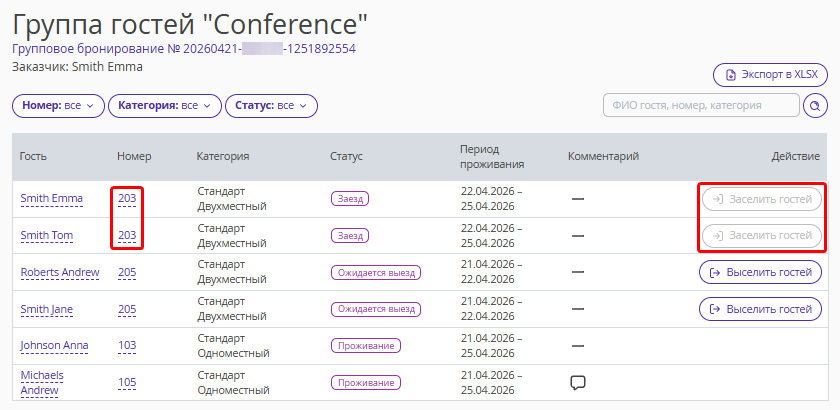The height and width of the screenshot is (410, 840).
Task: Open room 203 in Smith Emma row
Action: point(127,199)
